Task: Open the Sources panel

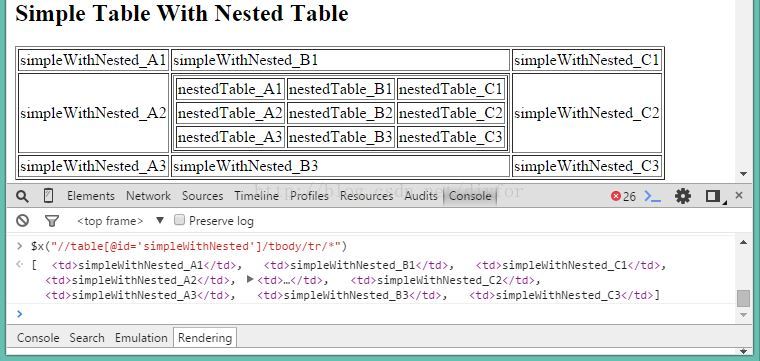Action: point(203,196)
